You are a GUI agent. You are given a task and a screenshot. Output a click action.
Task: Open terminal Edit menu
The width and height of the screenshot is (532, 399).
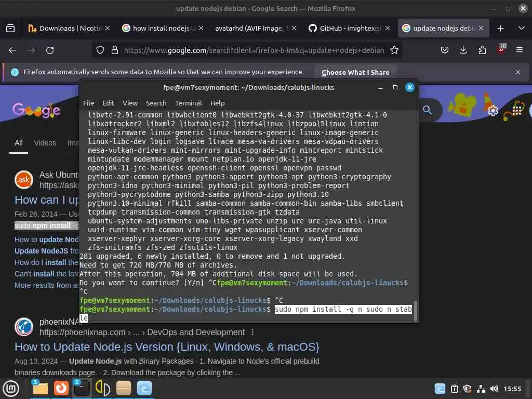coord(108,103)
